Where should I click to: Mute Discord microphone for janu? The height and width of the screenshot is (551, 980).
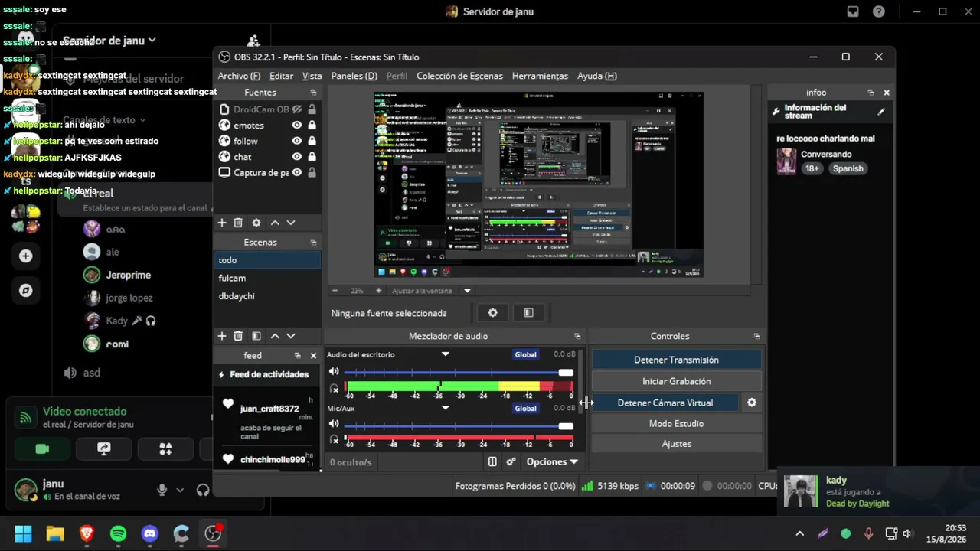click(x=162, y=490)
